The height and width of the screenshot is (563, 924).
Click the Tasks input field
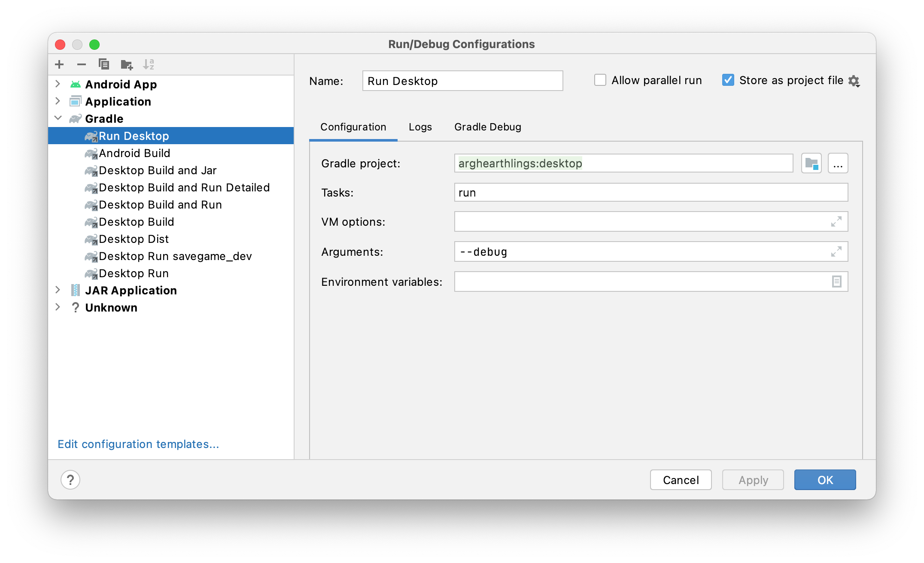pos(651,193)
